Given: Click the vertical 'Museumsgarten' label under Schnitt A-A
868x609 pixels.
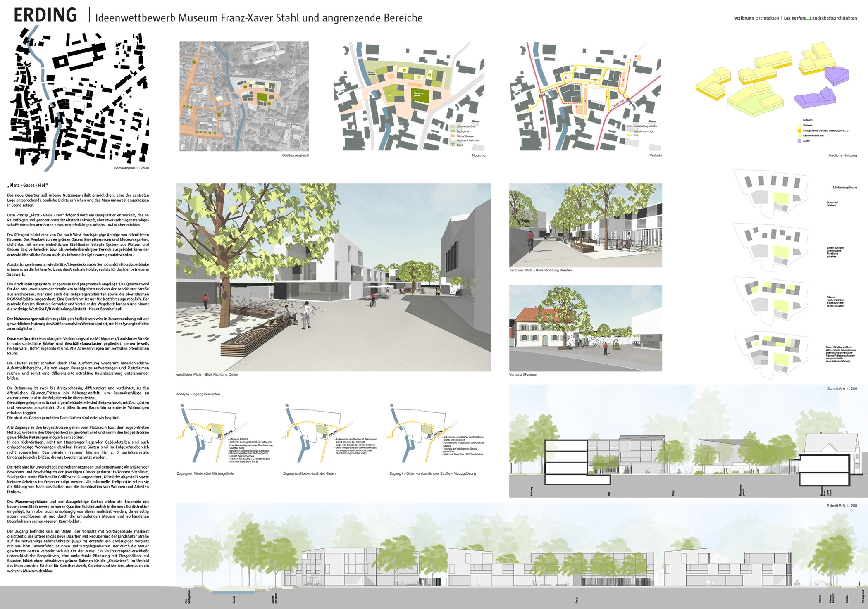Looking at the screenshot, I should pyautogui.click(x=741, y=490).
